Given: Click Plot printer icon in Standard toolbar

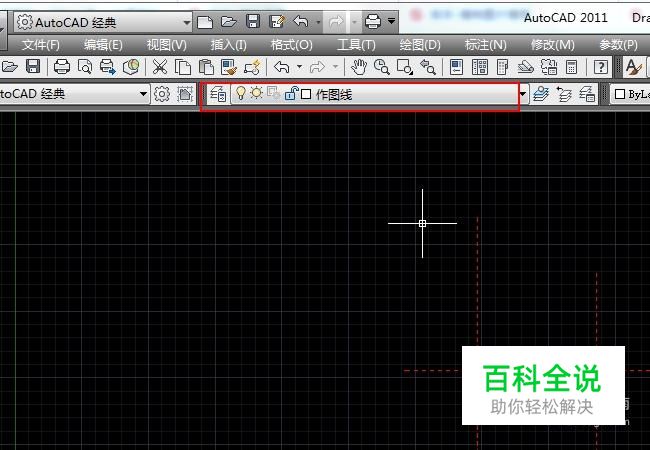Looking at the screenshot, I should tap(62, 67).
